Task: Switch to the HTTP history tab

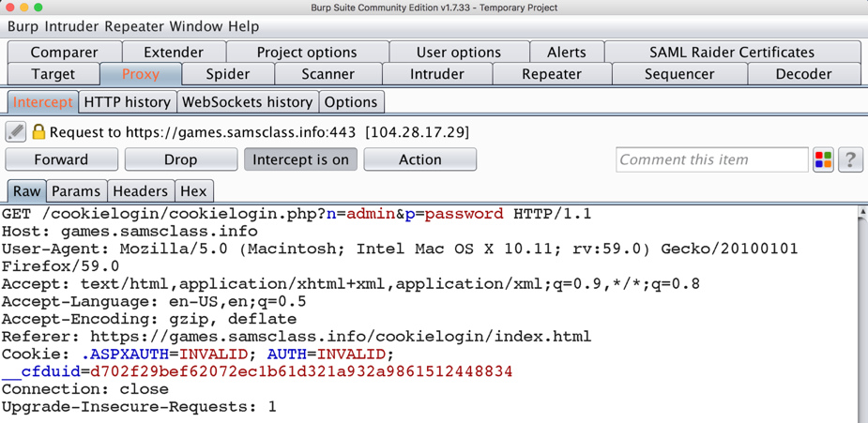Action: coord(127,102)
